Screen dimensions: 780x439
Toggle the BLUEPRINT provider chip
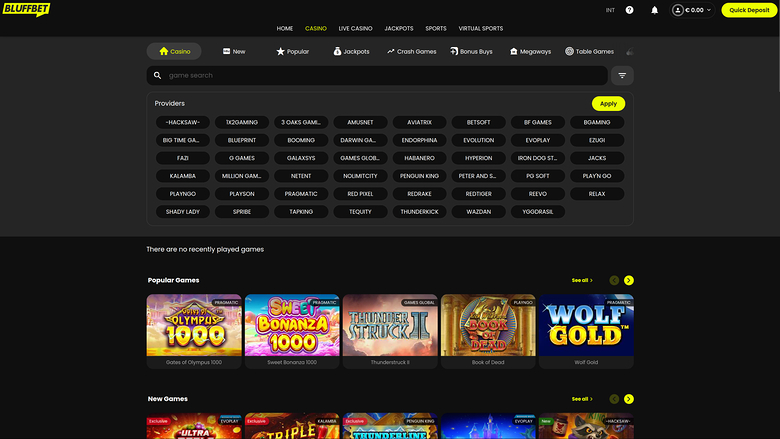[x=242, y=140]
